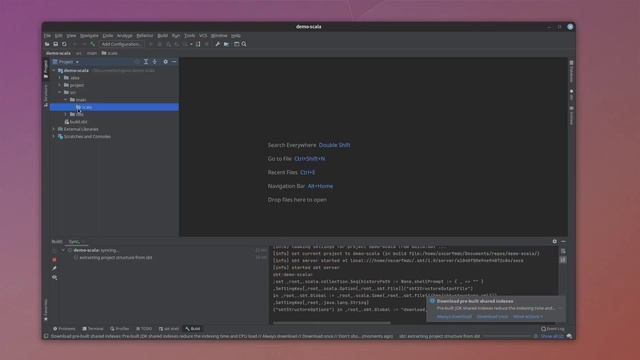
Task: Select the scala folder in tree
Action: point(114,107)
